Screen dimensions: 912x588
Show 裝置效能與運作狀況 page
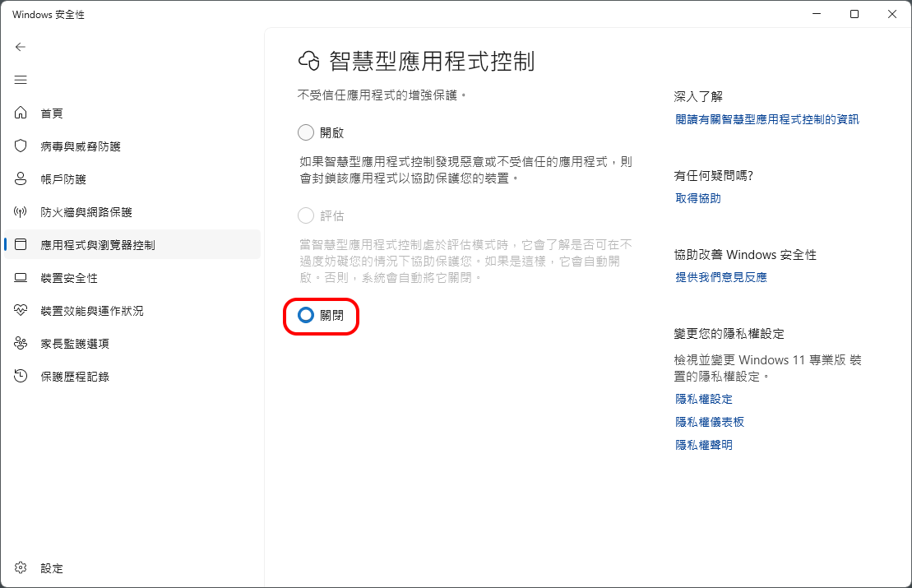coord(132,311)
